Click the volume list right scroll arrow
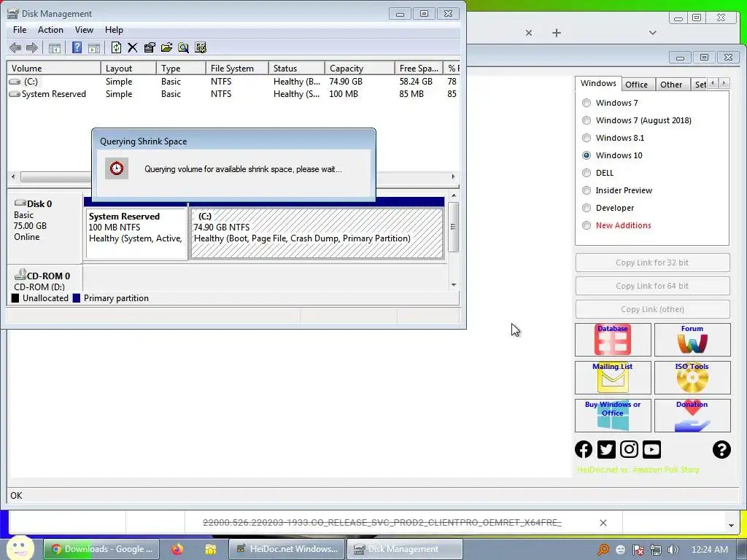Viewport: 747px width, 560px height. click(453, 176)
